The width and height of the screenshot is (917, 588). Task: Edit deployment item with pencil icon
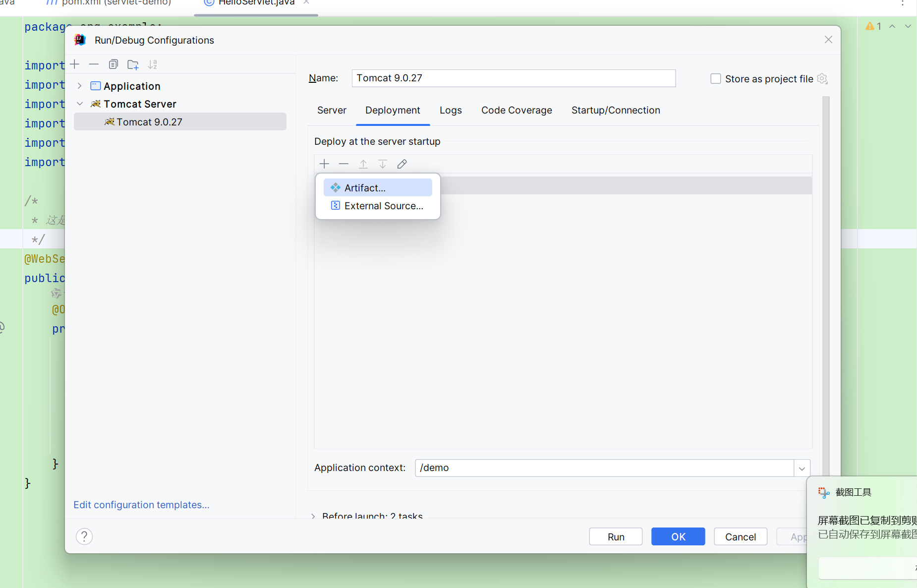pyautogui.click(x=402, y=164)
